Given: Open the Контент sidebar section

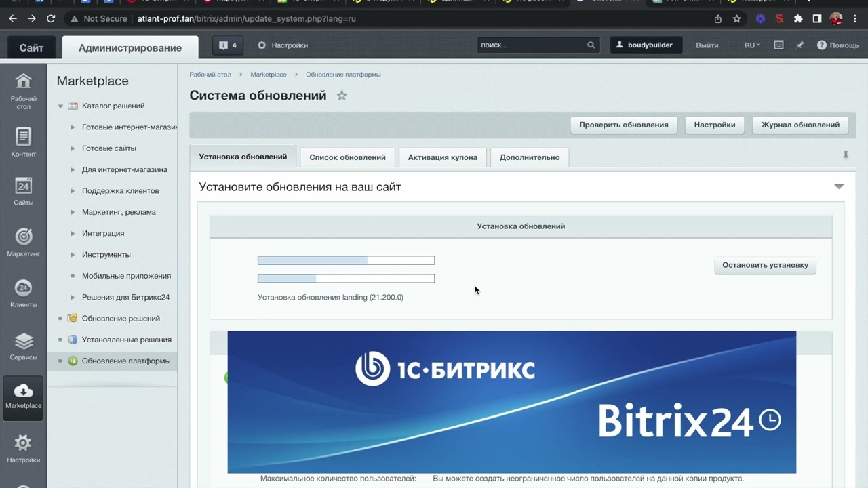Looking at the screenshot, I should coord(23,142).
